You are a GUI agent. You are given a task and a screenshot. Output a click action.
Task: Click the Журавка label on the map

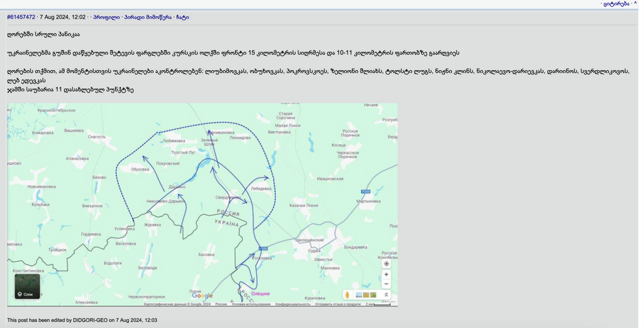pyautogui.click(x=152, y=225)
